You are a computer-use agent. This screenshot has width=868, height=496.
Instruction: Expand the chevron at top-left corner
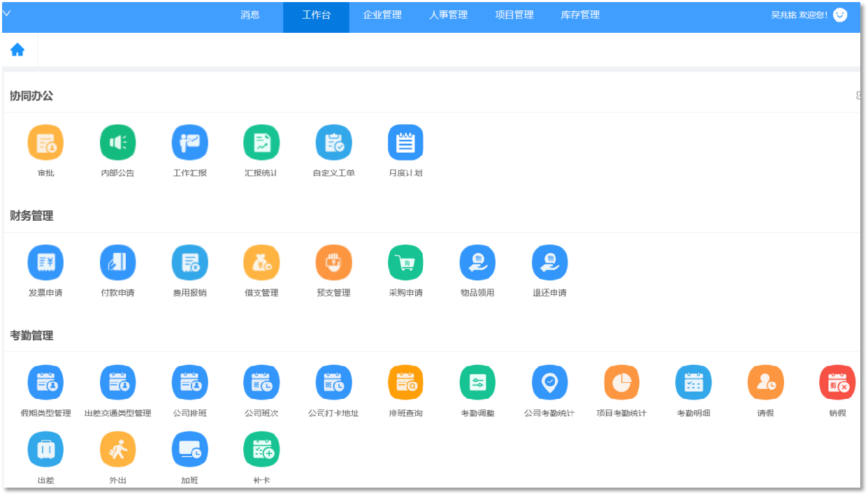tap(8, 12)
